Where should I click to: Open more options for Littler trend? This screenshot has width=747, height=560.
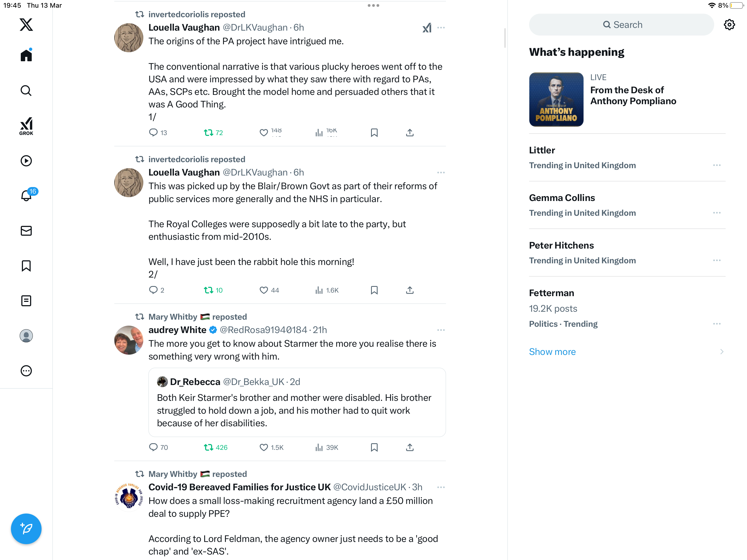pyautogui.click(x=717, y=165)
